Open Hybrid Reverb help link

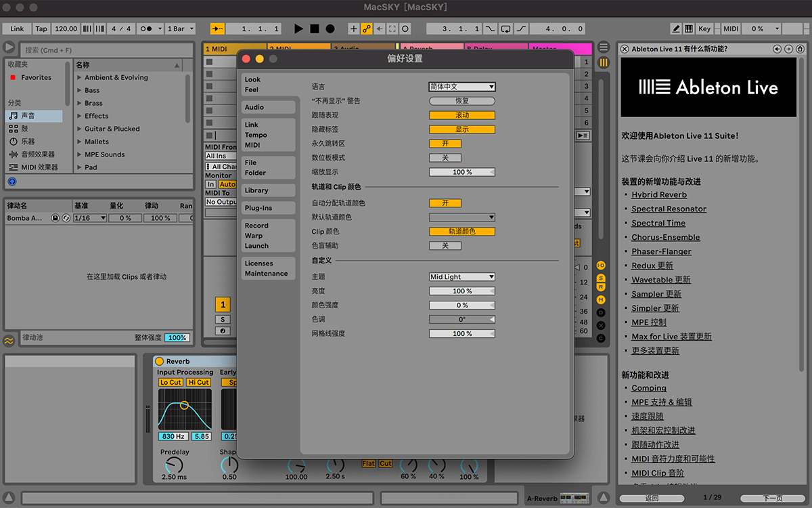[659, 195]
